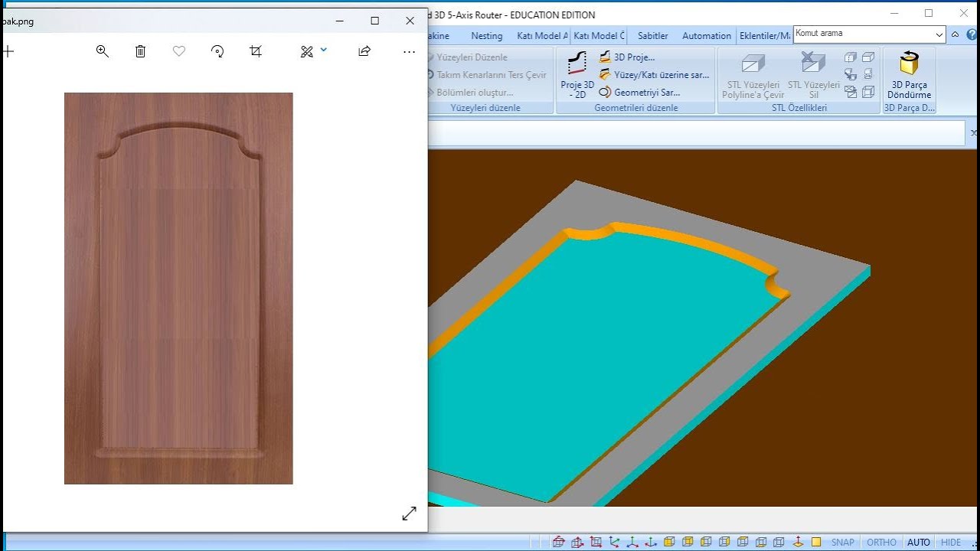
Task: Click the yellow square icon beside SNAP
Action: pos(816,542)
